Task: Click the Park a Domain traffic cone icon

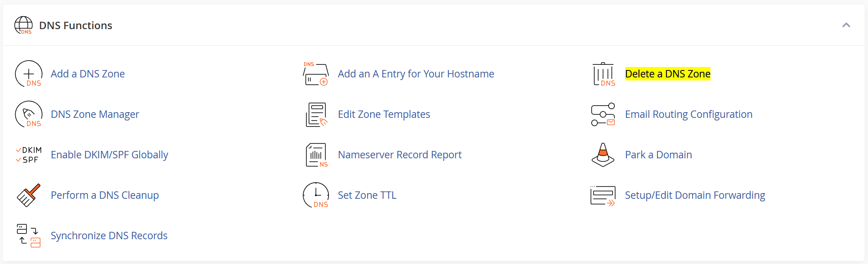Action: click(x=603, y=155)
